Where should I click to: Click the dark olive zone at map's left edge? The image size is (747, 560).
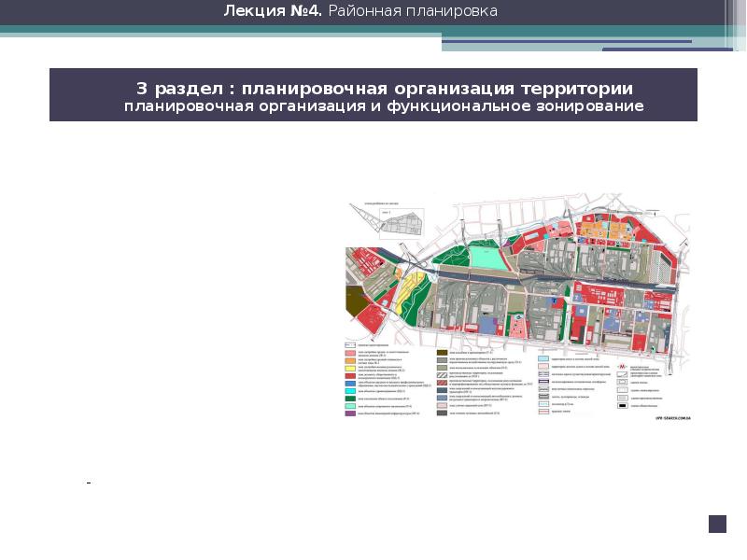pos(354,302)
